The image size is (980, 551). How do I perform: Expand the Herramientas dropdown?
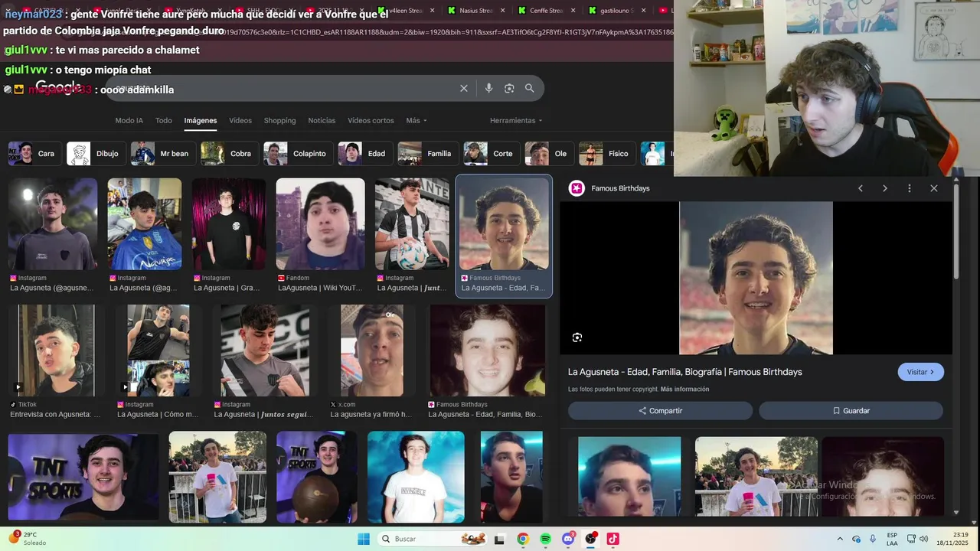coord(516,121)
